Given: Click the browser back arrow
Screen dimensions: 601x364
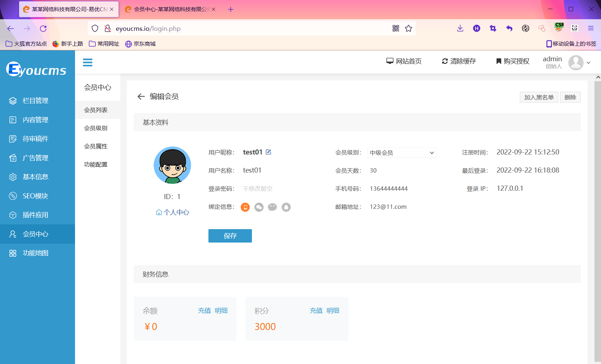Looking at the screenshot, I should point(11,29).
